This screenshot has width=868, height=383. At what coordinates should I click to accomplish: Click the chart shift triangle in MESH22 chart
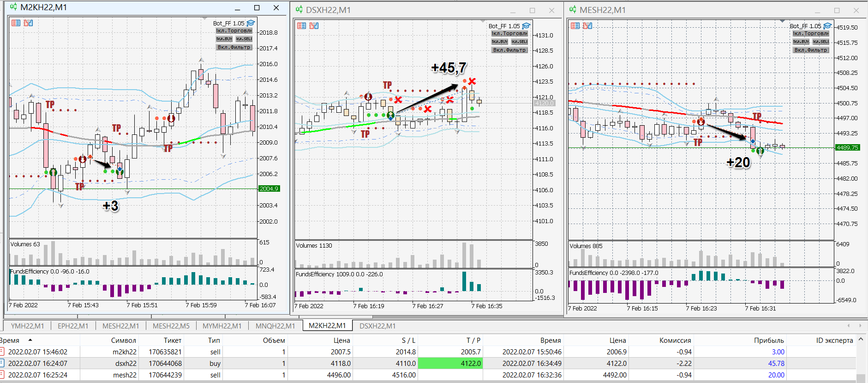782,21
